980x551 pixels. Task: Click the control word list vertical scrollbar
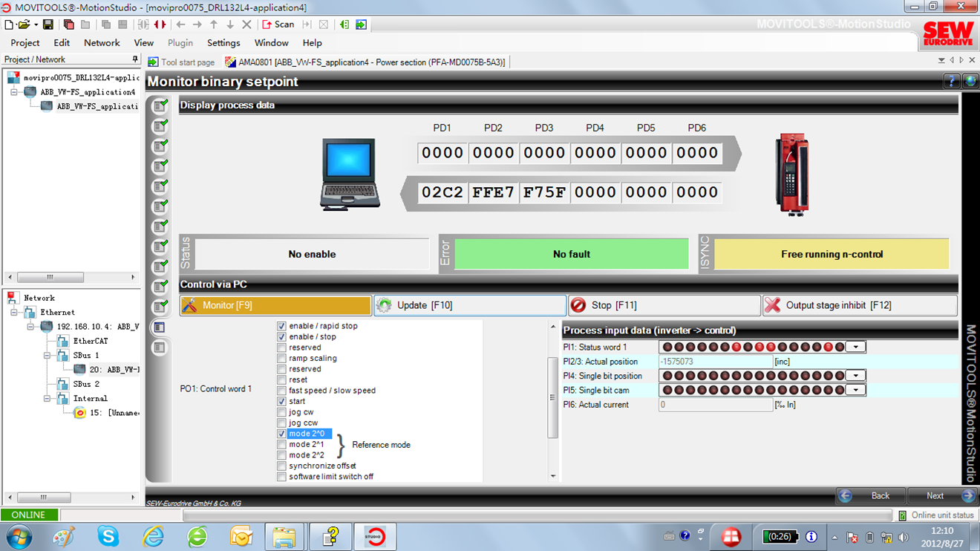552,398
